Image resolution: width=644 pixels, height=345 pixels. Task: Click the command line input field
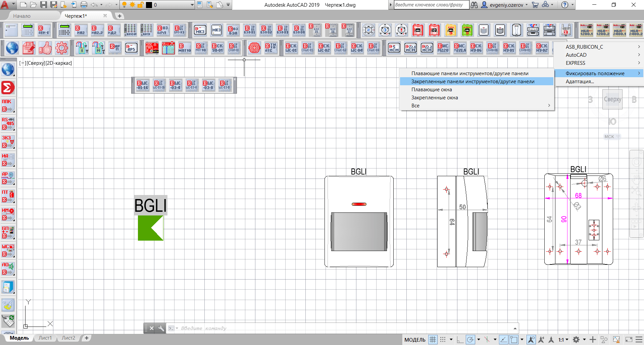[x=346, y=328]
